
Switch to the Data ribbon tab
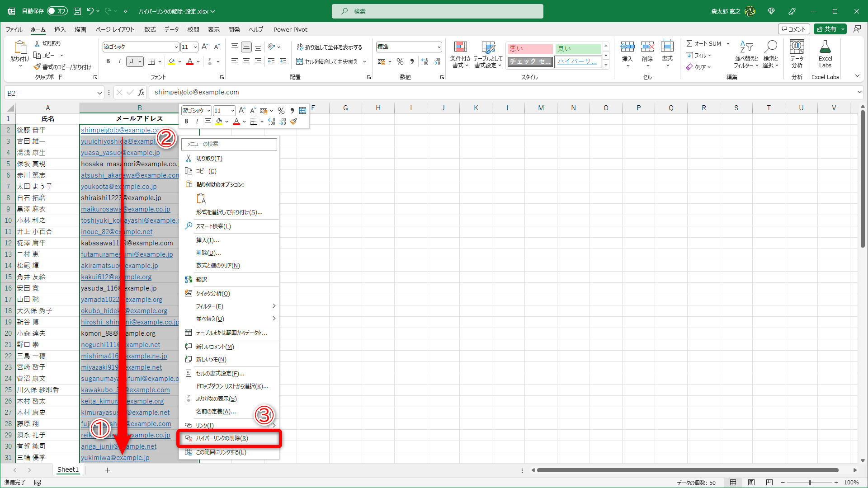tap(171, 29)
